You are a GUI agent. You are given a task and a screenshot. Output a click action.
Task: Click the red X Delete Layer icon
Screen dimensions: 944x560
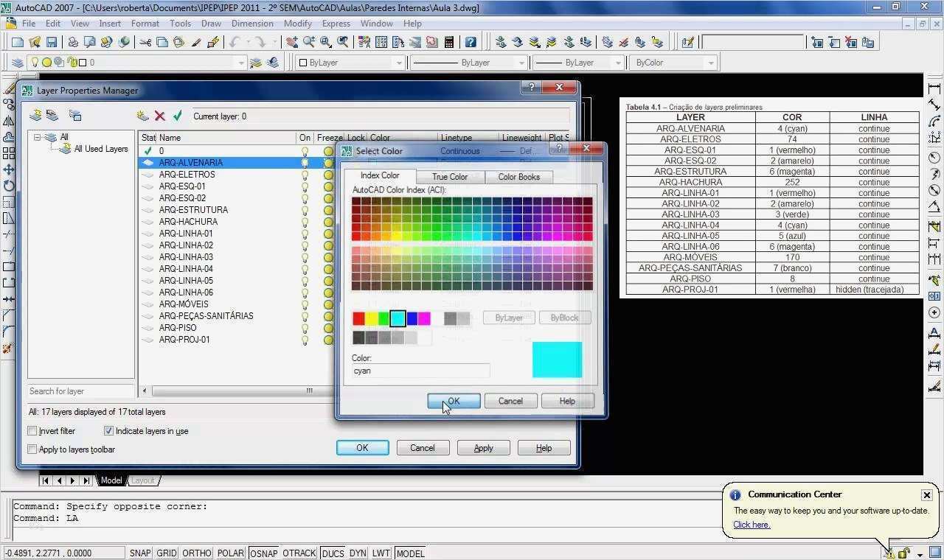pos(160,116)
